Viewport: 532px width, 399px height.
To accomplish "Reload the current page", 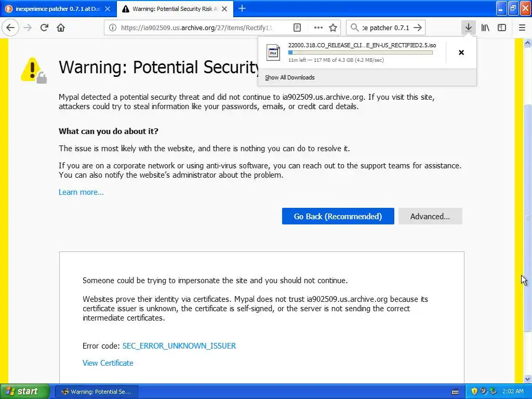I will click(x=44, y=28).
